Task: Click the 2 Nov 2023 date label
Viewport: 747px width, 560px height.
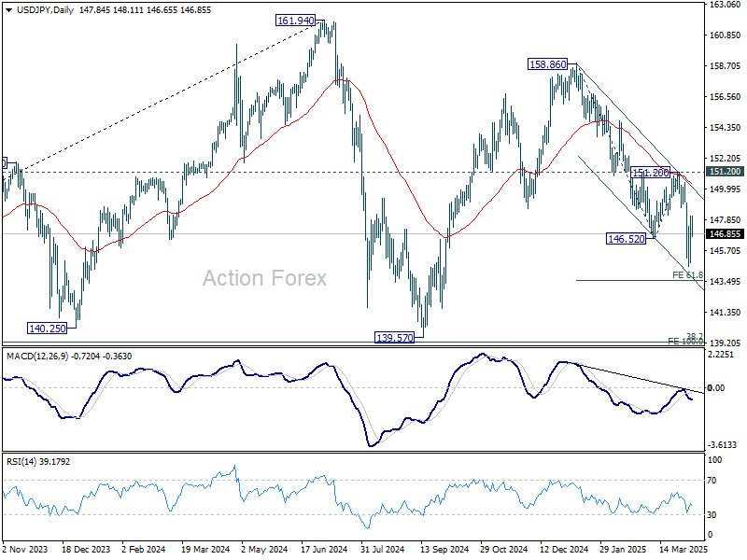Action: click(25, 549)
